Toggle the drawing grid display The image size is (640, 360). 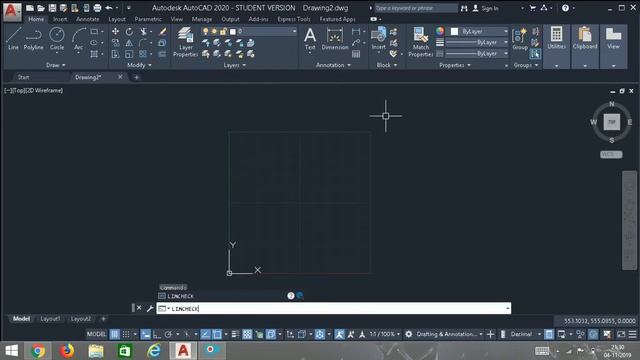click(x=115, y=334)
